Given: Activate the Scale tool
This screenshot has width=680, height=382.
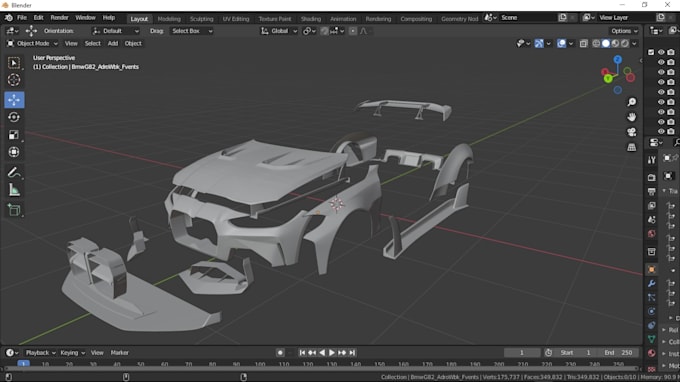Looking at the screenshot, I should point(14,135).
